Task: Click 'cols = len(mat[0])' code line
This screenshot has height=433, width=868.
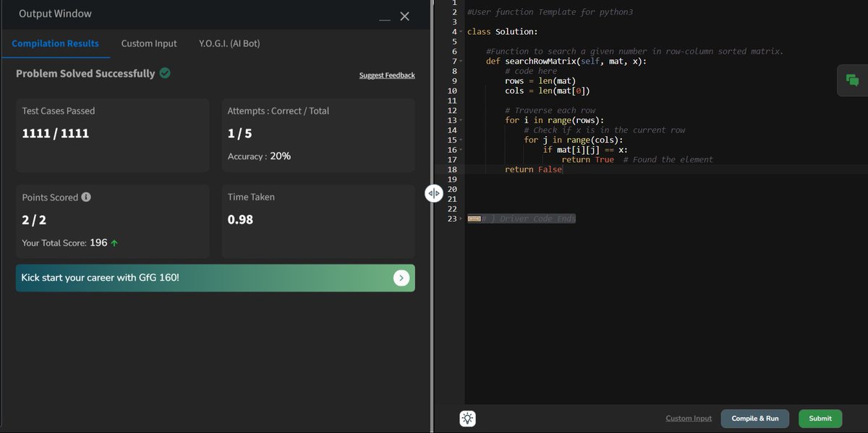Action: coord(548,91)
